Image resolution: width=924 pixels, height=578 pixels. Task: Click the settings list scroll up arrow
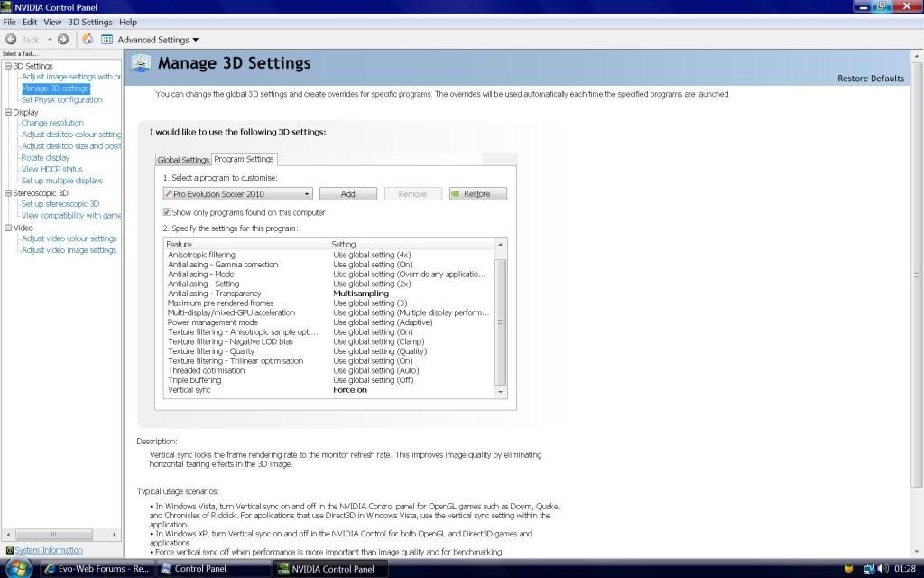[x=500, y=244]
